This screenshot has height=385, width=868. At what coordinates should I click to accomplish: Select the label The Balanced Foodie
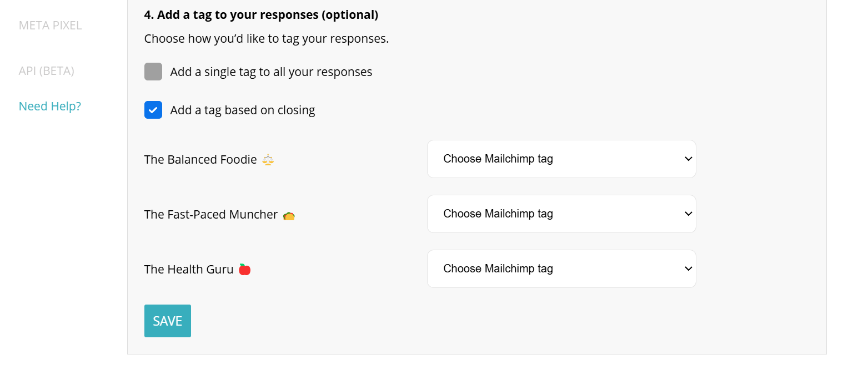coord(200,159)
